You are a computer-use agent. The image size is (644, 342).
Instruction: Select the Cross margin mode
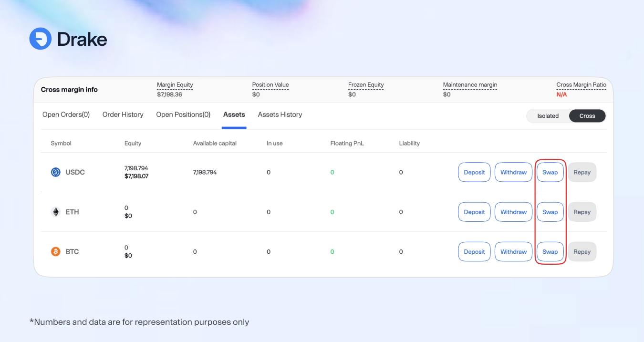(x=587, y=116)
